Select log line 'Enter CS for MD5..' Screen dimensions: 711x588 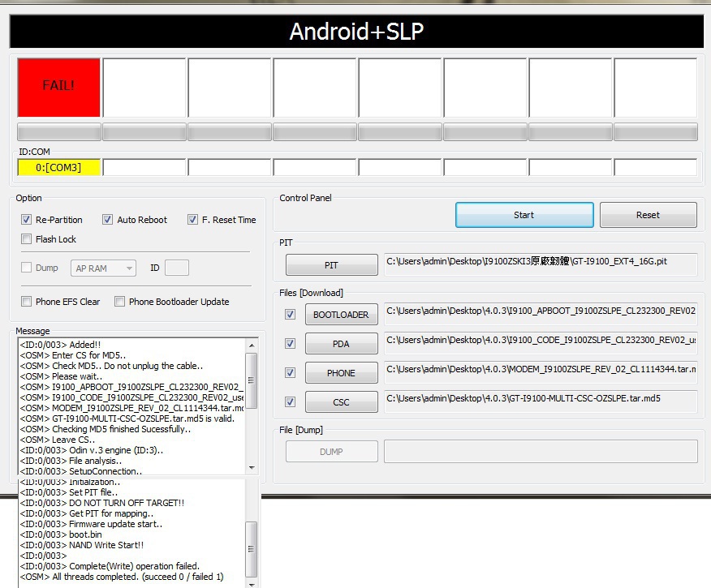pyautogui.click(x=73, y=355)
